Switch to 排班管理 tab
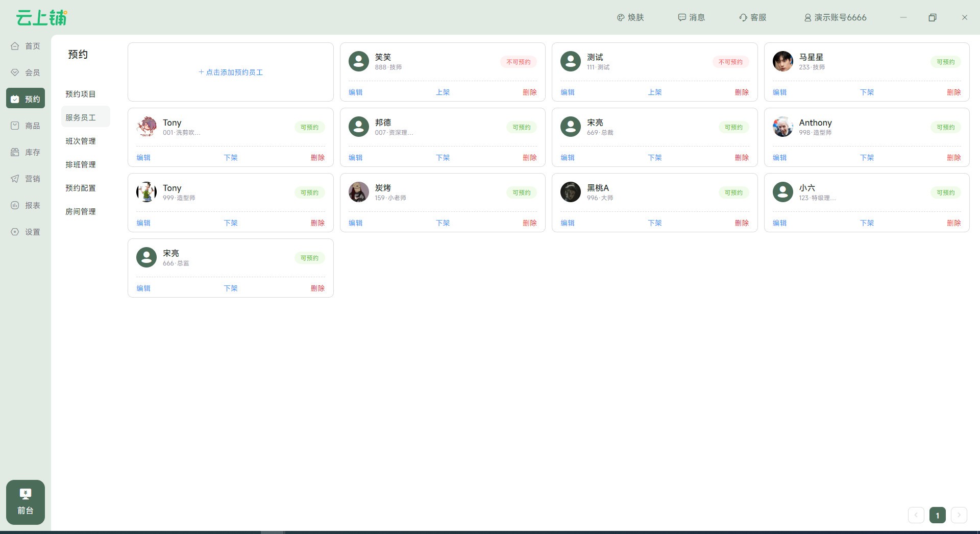 coord(81,164)
